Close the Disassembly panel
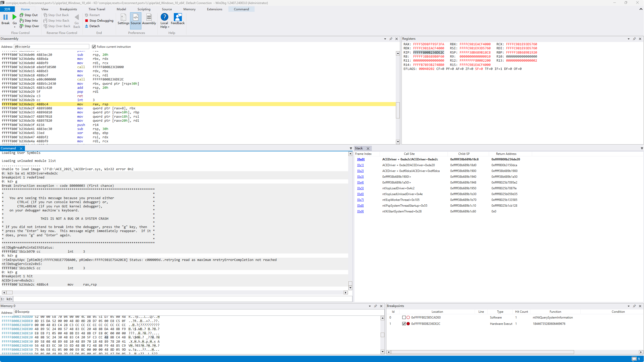Image resolution: width=644 pixels, height=362 pixels. (396, 39)
